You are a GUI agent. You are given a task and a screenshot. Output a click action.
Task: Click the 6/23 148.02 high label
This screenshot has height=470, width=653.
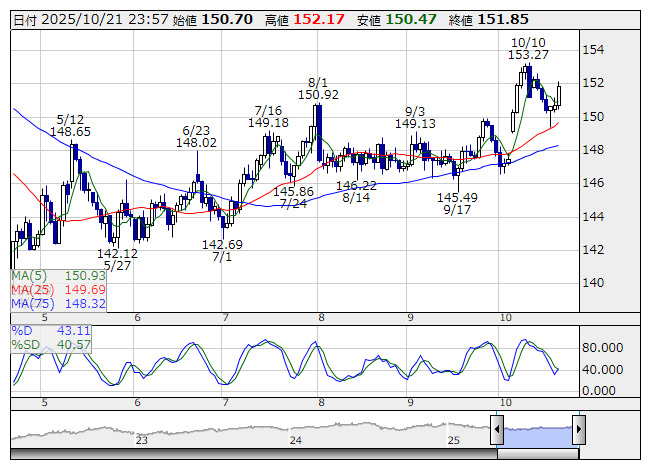click(x=196, y=137)
